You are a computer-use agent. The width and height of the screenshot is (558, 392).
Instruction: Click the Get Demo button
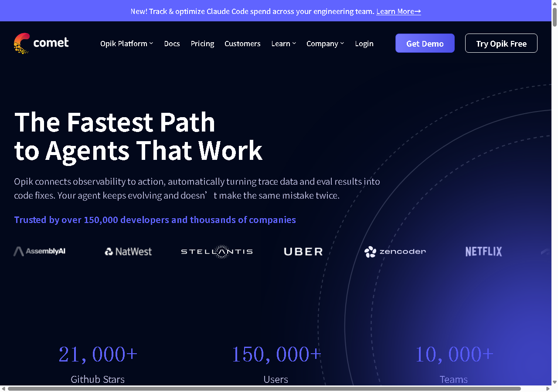tap(425, 43)
